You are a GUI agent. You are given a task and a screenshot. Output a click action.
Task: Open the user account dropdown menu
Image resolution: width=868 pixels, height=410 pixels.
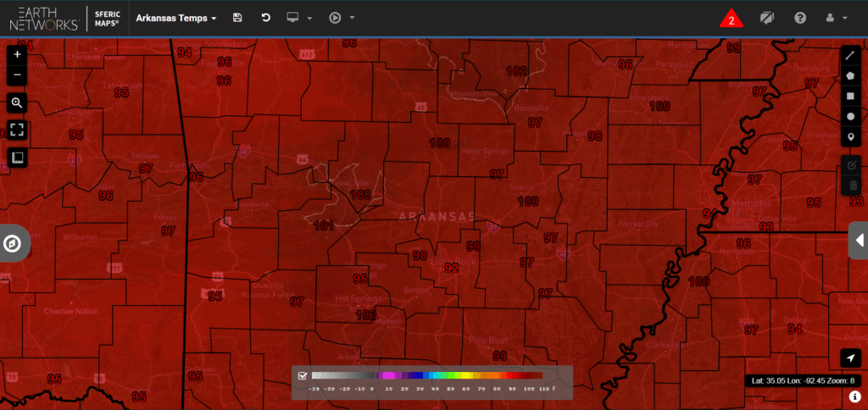coord(836,18)
